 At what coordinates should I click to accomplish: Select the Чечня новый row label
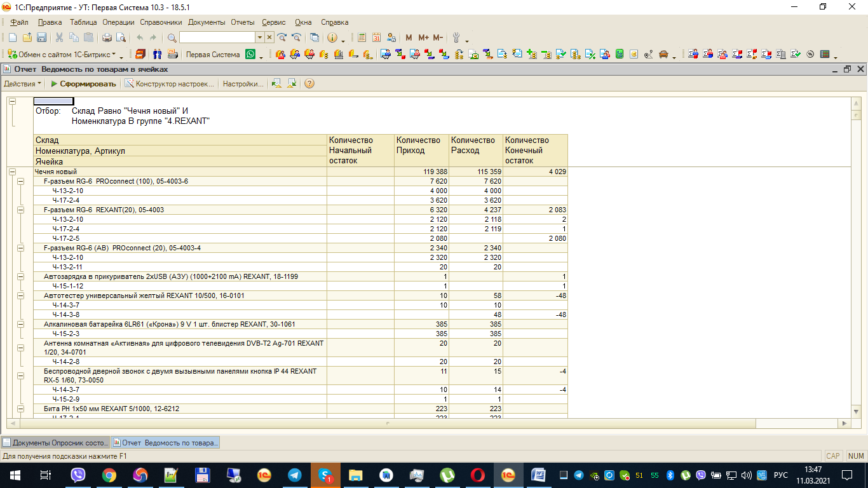click(x=56, y=172)
